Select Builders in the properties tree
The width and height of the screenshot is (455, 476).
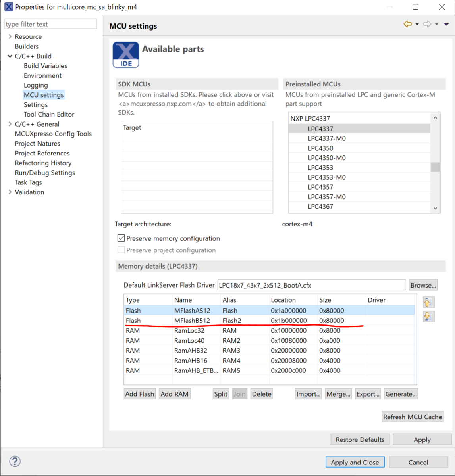point(27,46)
